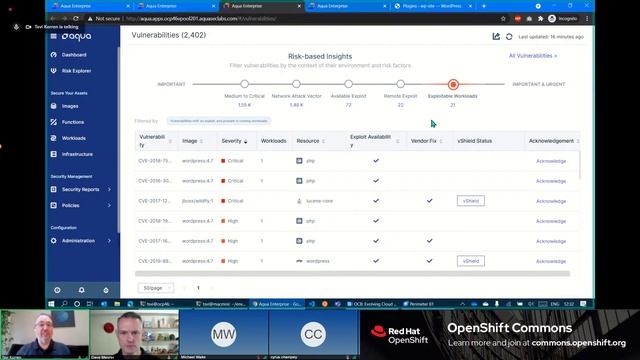Click the Functions icon in sidebar
The width and height of the screenshot is (640, 360).
(x=53, y=122)
